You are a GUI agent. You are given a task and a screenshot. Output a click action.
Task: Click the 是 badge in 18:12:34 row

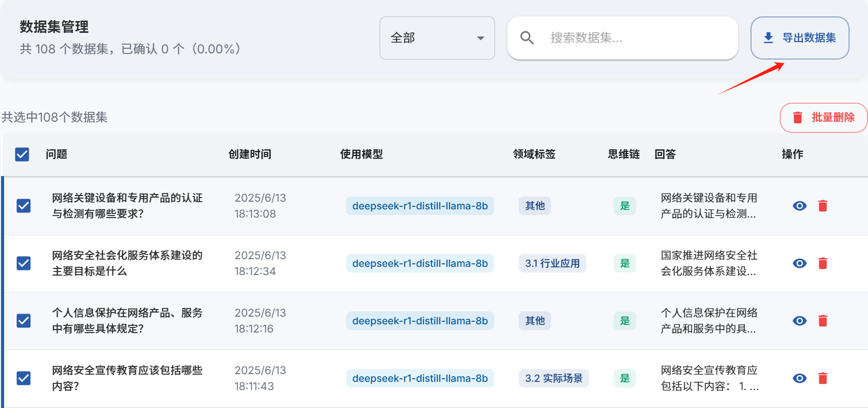625,263
